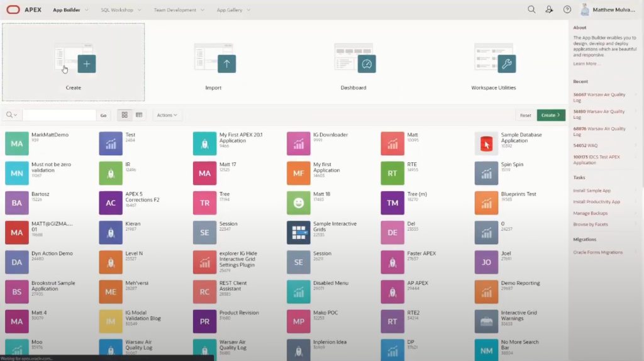
Task: Open Workspace Utilities wrench icon
Action: (x=507, y=64)
